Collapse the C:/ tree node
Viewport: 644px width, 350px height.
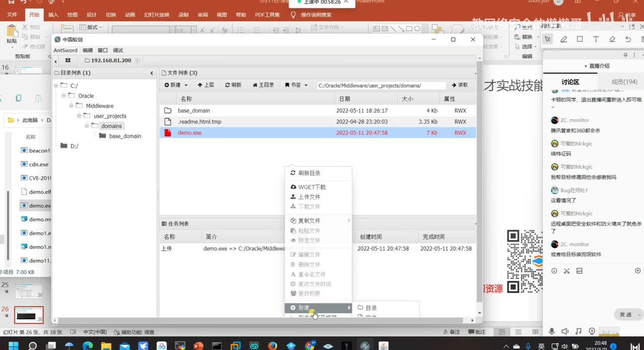[56, 85]
